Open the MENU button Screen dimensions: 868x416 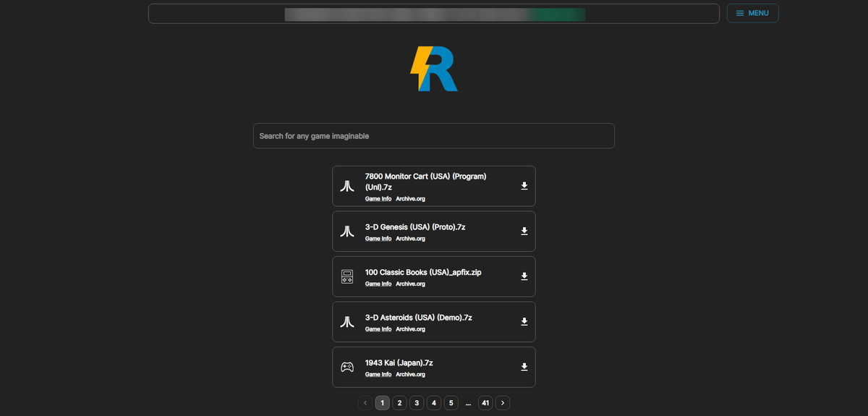coord(752,13)
